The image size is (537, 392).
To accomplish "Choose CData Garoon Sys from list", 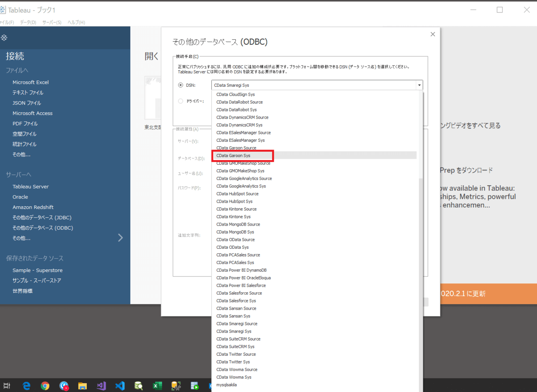I will click(x=315, y=155).
